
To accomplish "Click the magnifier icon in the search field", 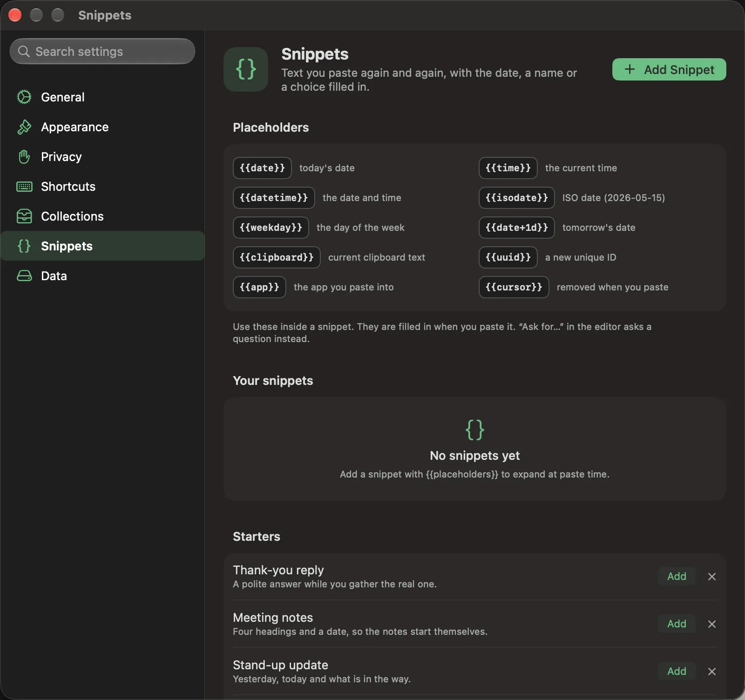I will pyautogui.click(x=24, y=51).
